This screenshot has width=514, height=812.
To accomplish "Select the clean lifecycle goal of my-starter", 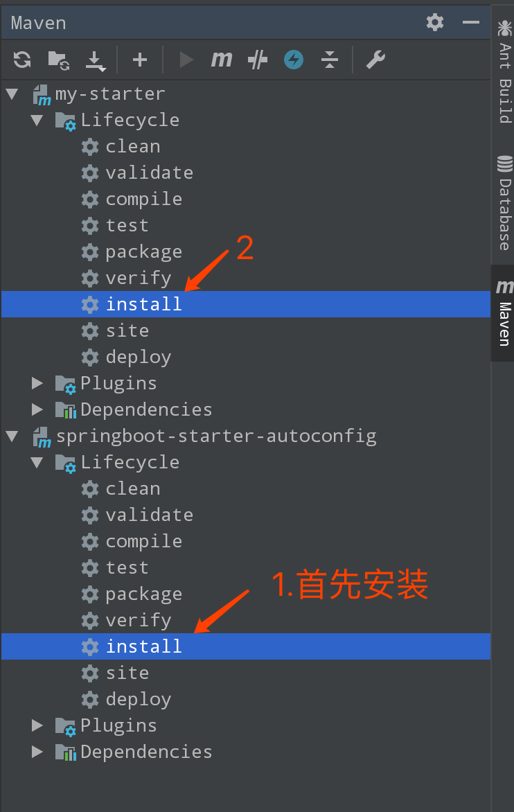I will pyautogui.click(x=132, y=146).
